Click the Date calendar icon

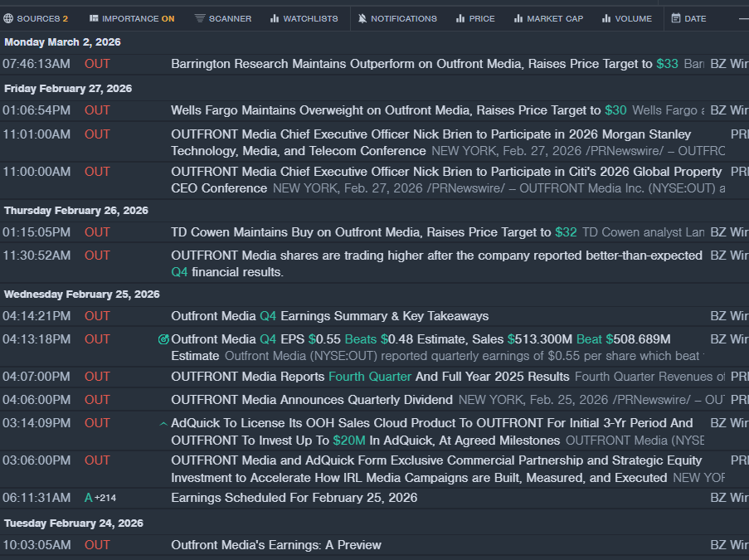(675, 18)
